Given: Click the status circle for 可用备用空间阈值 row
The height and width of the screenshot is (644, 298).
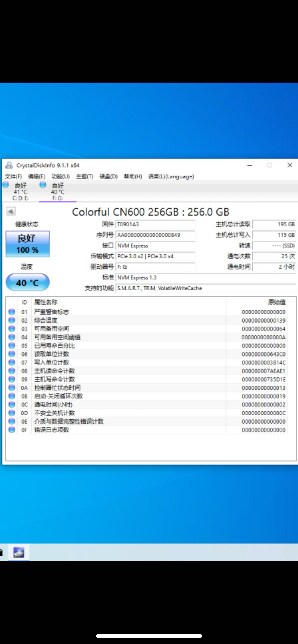Looking at the screenshot, I should tap(12, 337).
